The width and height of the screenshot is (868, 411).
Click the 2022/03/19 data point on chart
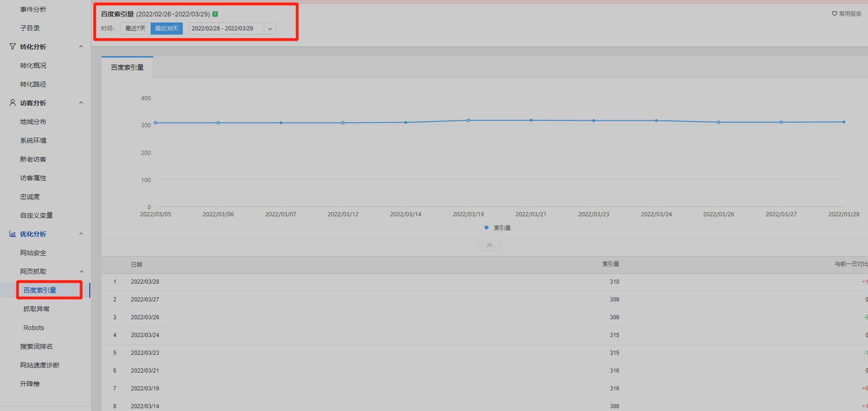pyautogui.click(x=468, y=120)
